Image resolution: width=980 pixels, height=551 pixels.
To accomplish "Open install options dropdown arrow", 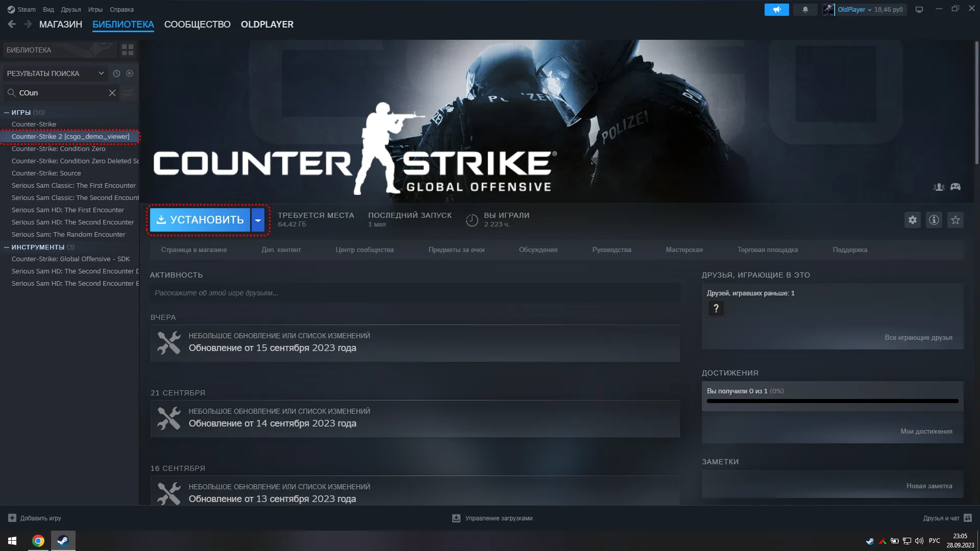I will pos(258,220).
